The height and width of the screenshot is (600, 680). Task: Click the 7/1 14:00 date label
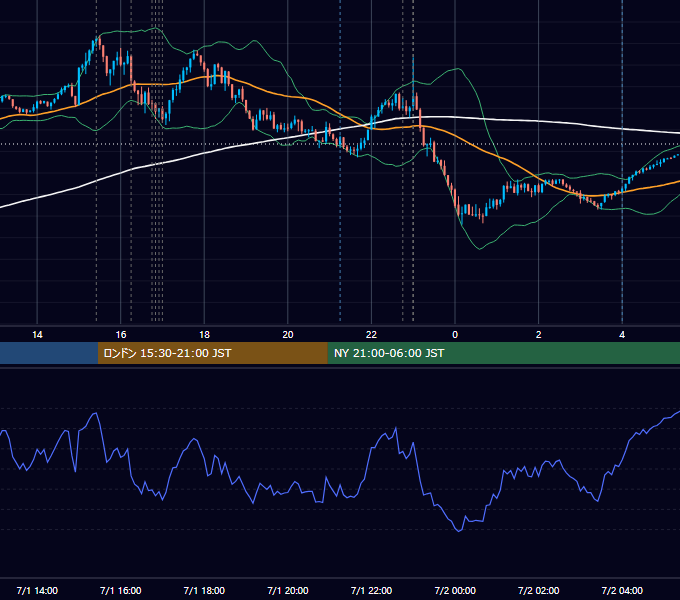click(37, 590)
